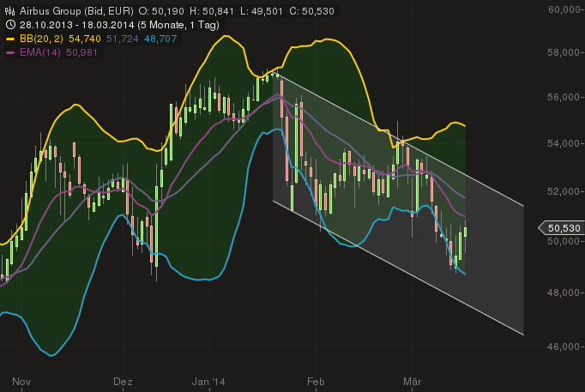Image resolution: width=585 pixels, height=392 pixels.
Task: Click the Jan '14 time axis label
Action: click(x=209, y=382)
